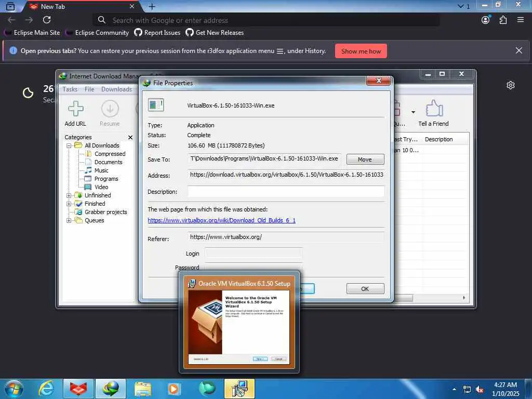
Task: Select the Music category
Action: [x=101, y=170]
